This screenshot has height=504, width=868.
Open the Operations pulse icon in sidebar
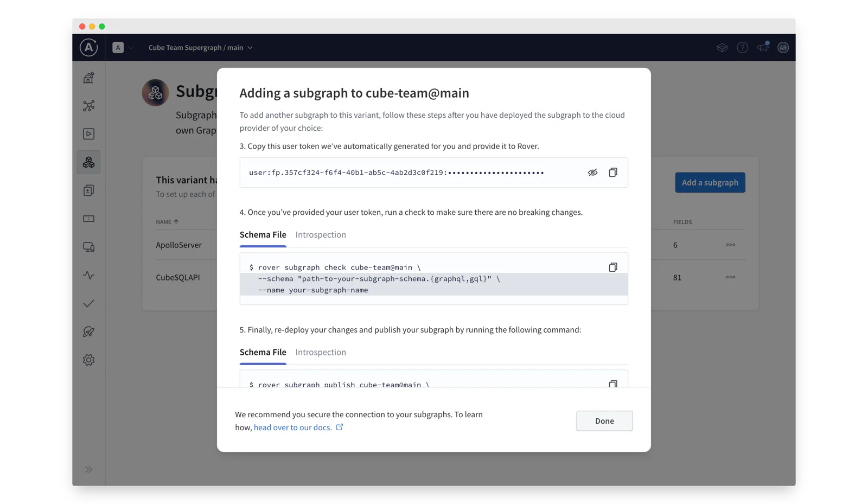click(88, 275)
